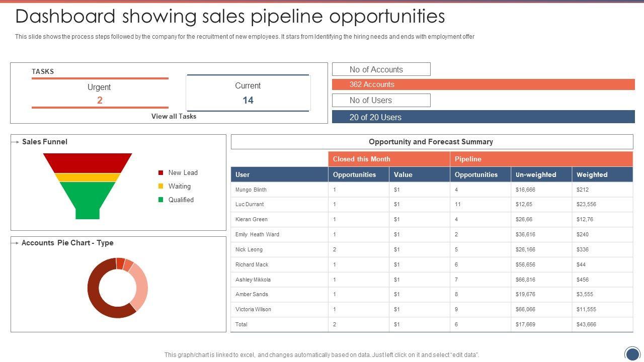This screenshot has height=362, width=644.
Task: Open the View all Tasks link
Action: (174, 116)
